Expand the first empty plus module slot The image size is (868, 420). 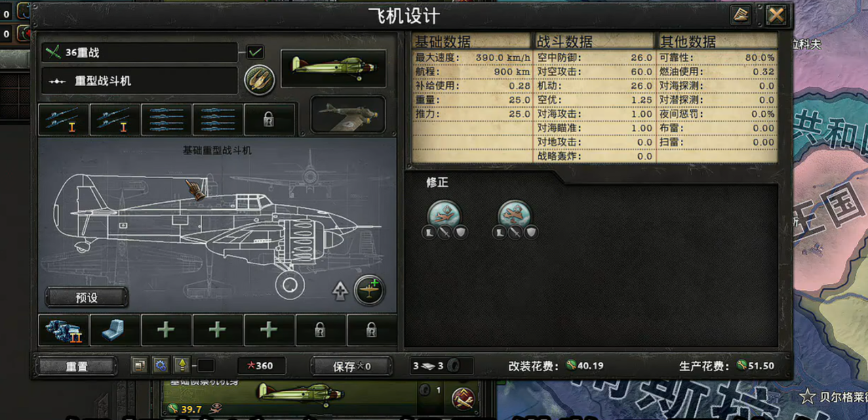click(166, 331)
